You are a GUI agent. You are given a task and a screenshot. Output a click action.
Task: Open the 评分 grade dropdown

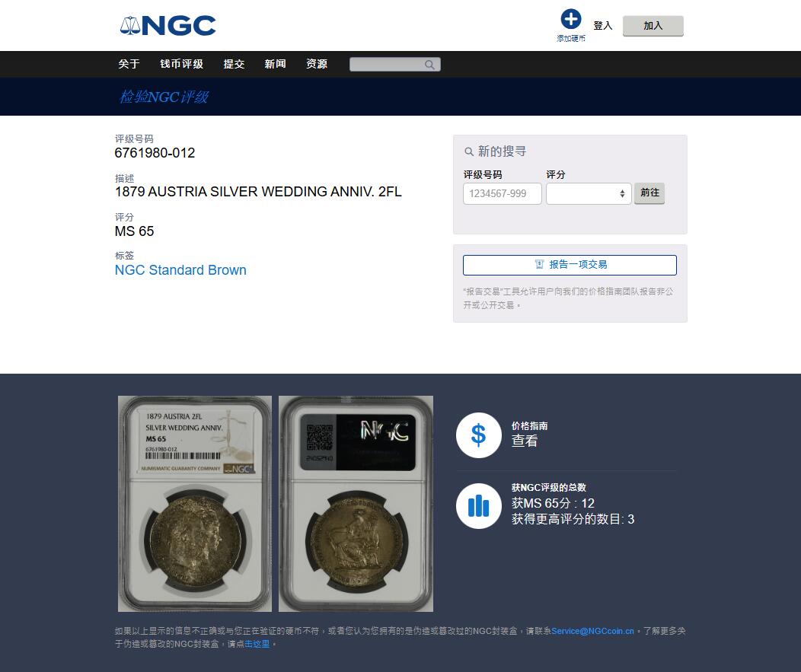[589, 193]
